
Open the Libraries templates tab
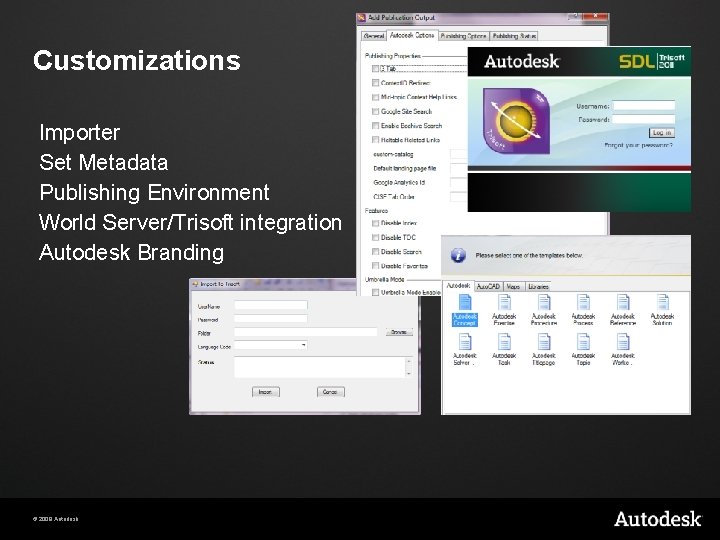point(538,287)
